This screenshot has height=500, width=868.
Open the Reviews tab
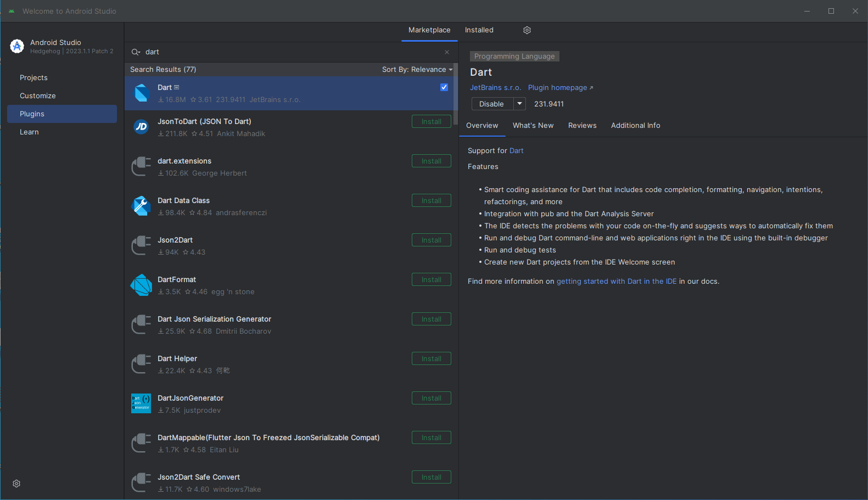pyautogui.click(x=583, y=126)
